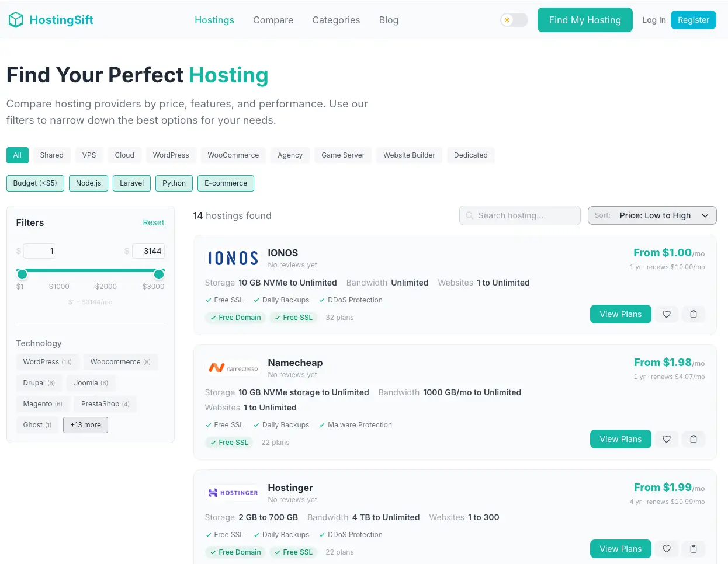Select the Game Server category tab
Viewport: 728px width, 564px height.
[343, 155]
